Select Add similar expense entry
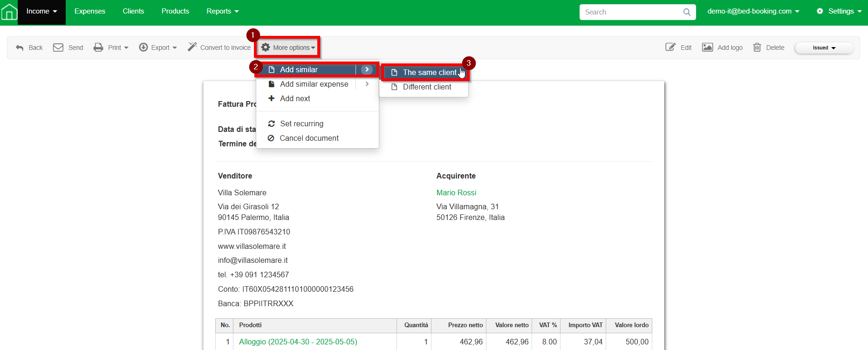This screenshot has height=350, width=868. tap(306, 84)
